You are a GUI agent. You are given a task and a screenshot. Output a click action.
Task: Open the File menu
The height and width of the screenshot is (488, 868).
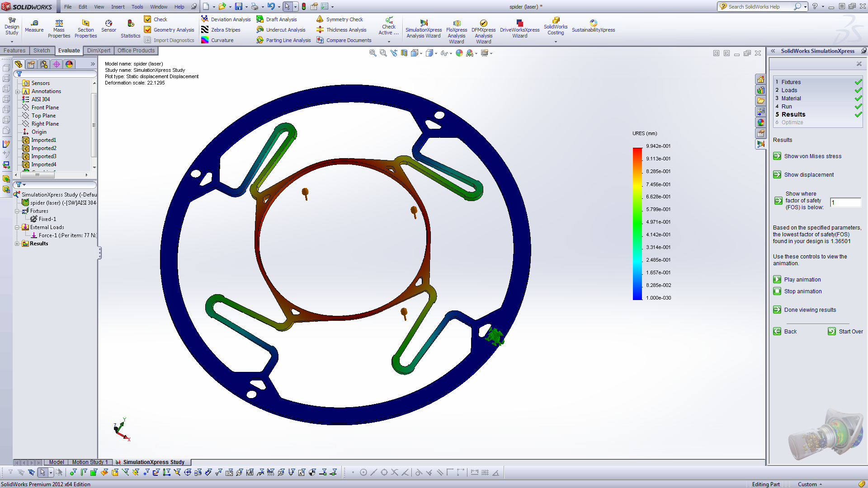coord(68,7)
